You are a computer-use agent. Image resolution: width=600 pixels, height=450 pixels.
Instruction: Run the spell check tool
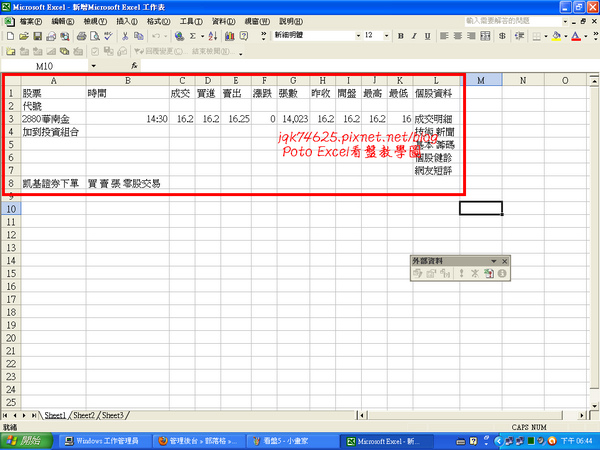[x=108, y=36]
